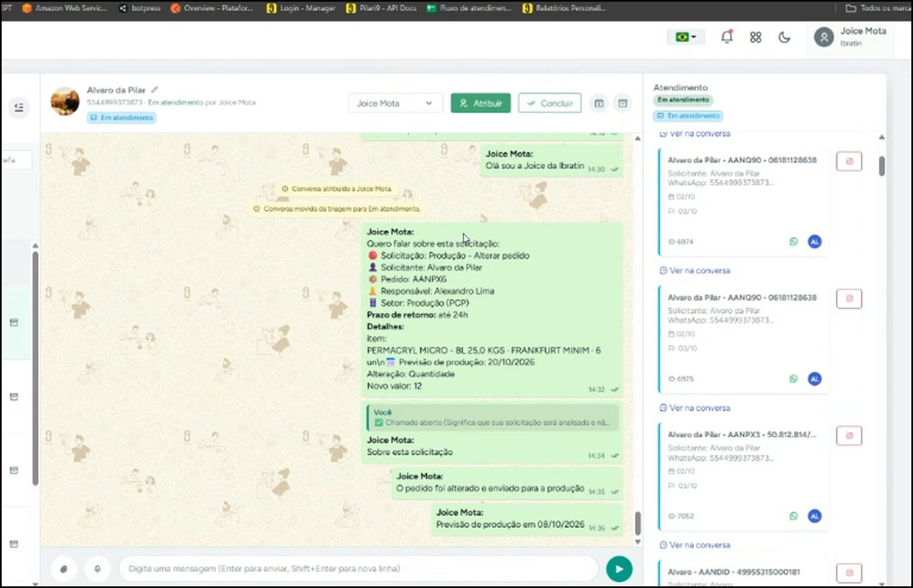
Task: Click AL avatar on card ID-6974
Action: 815,241
